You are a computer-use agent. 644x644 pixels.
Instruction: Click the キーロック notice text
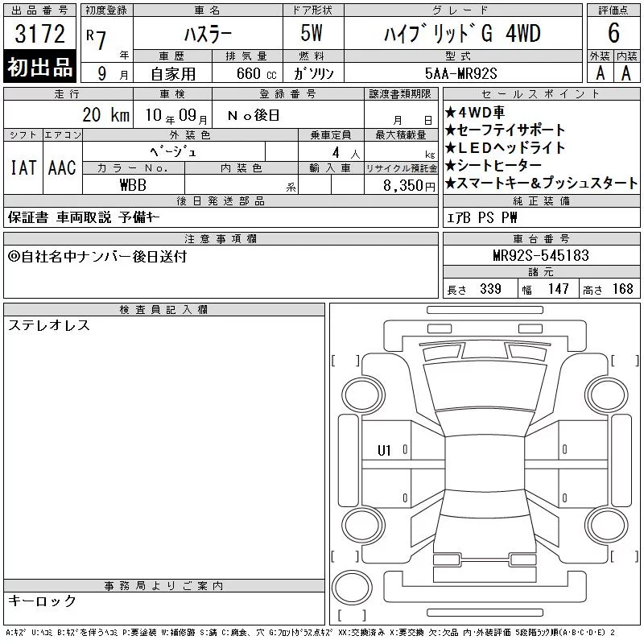[x=42, y=601]
